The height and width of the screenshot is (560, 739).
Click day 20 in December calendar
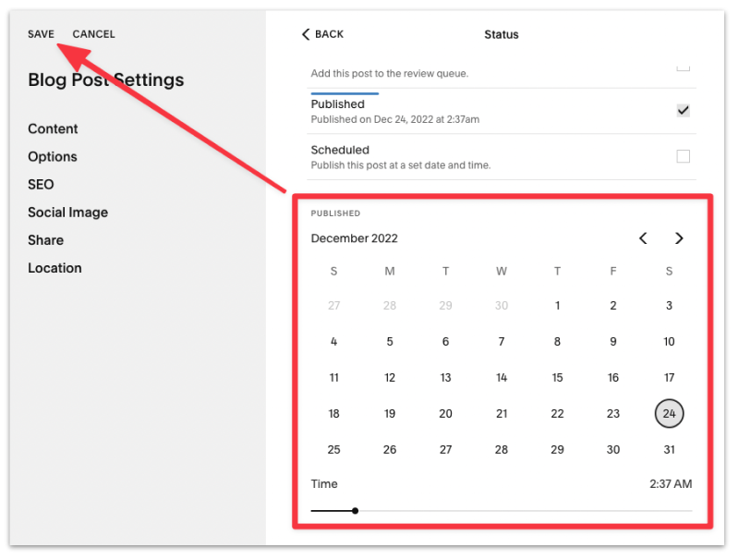click(x=446, y=413)
